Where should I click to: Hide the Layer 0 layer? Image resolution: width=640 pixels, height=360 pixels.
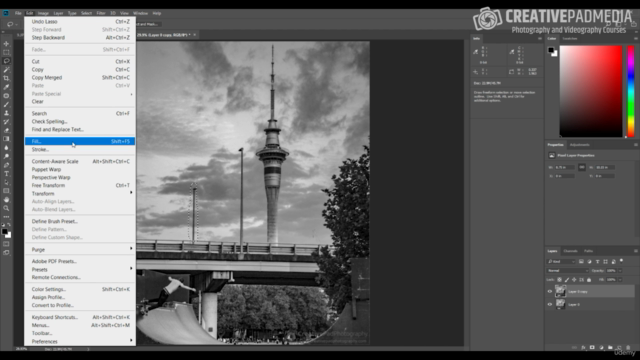point(550,304)
